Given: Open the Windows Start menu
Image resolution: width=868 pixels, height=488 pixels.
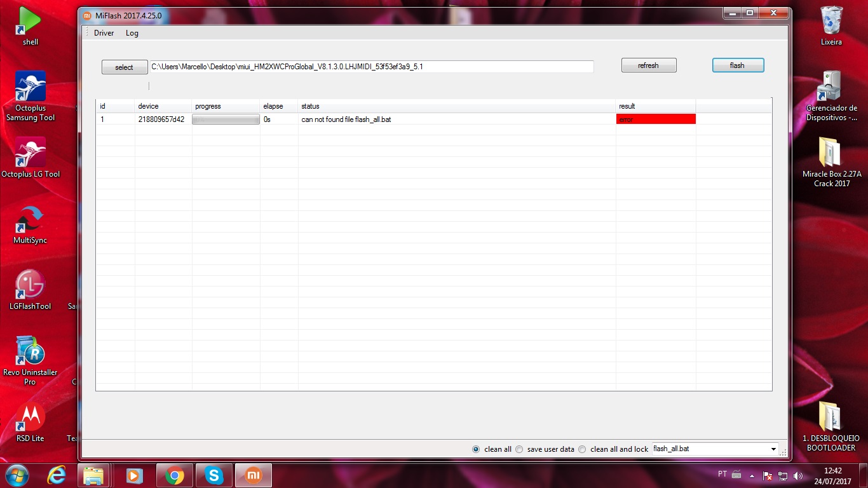Looking at the screenshot, I should 16,475.
